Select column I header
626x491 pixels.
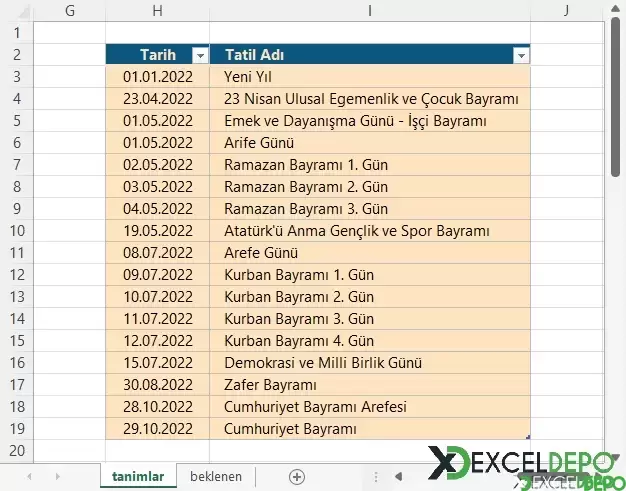pyautogui.click(x=370, y=11)
